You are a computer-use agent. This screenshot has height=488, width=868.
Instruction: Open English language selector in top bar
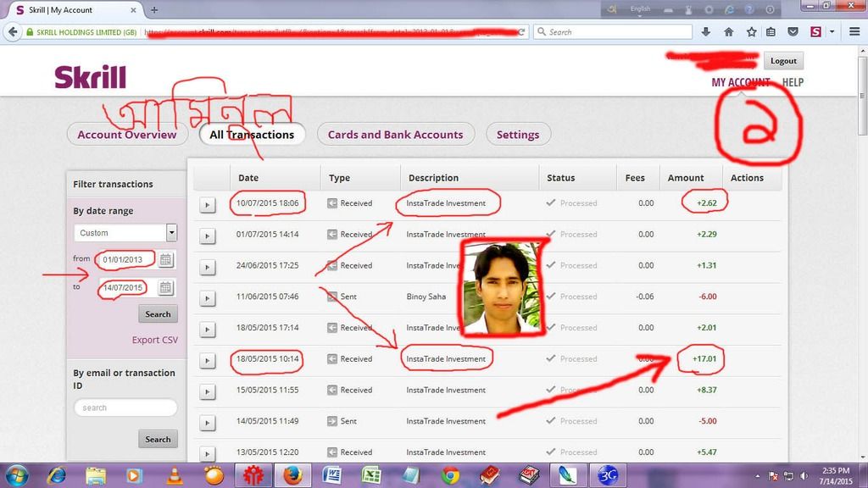pos(640,9)
